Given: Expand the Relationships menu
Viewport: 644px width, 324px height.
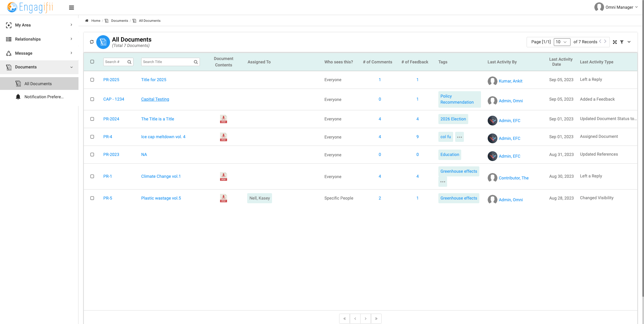Looking at the screenshot, I should coord(39,39).
